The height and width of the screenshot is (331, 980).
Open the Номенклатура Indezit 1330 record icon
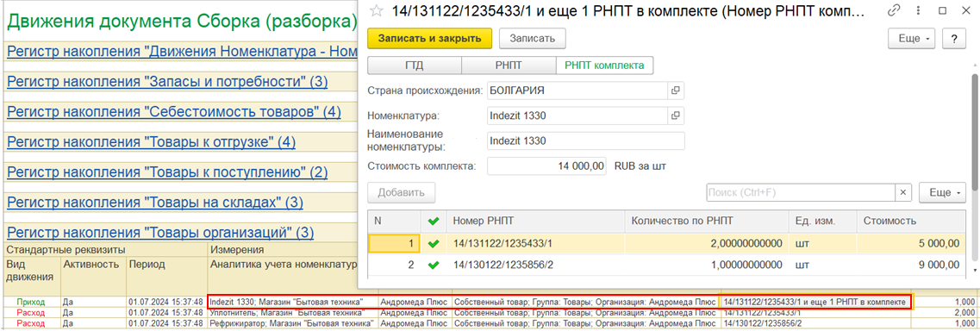[675, 116]
